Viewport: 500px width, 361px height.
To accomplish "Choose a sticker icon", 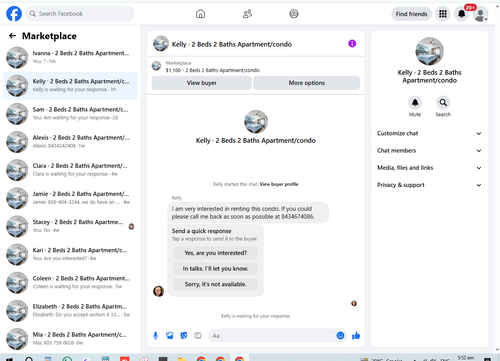I will coord(184,335).
